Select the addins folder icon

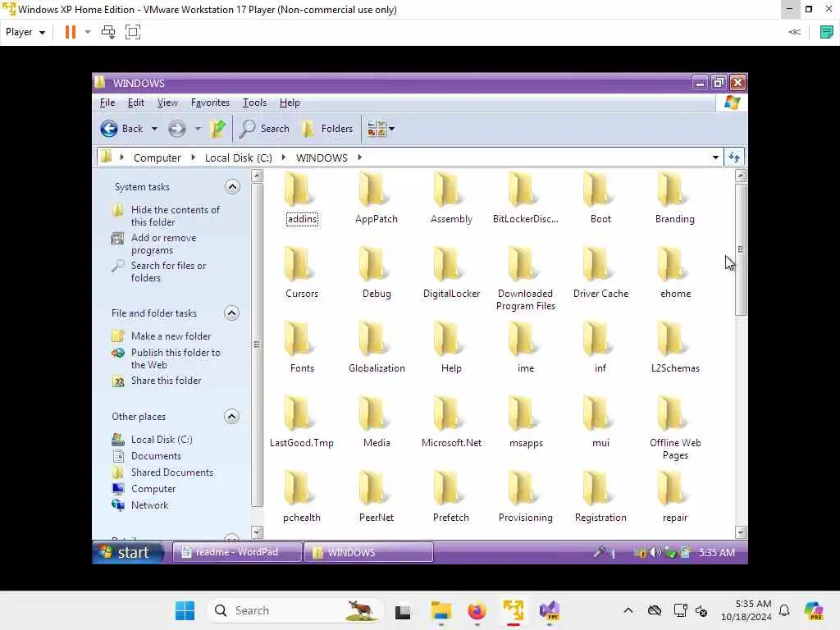[299, 189]
